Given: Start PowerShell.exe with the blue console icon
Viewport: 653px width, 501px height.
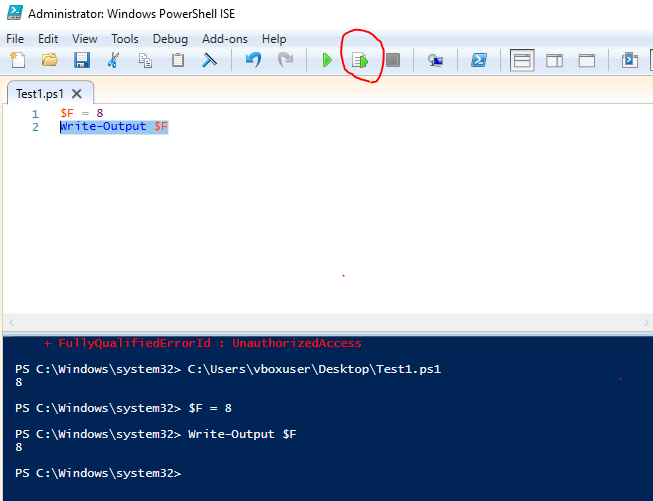Looking at the screenshot, I should pyautogui.click(x=479, y=60).
